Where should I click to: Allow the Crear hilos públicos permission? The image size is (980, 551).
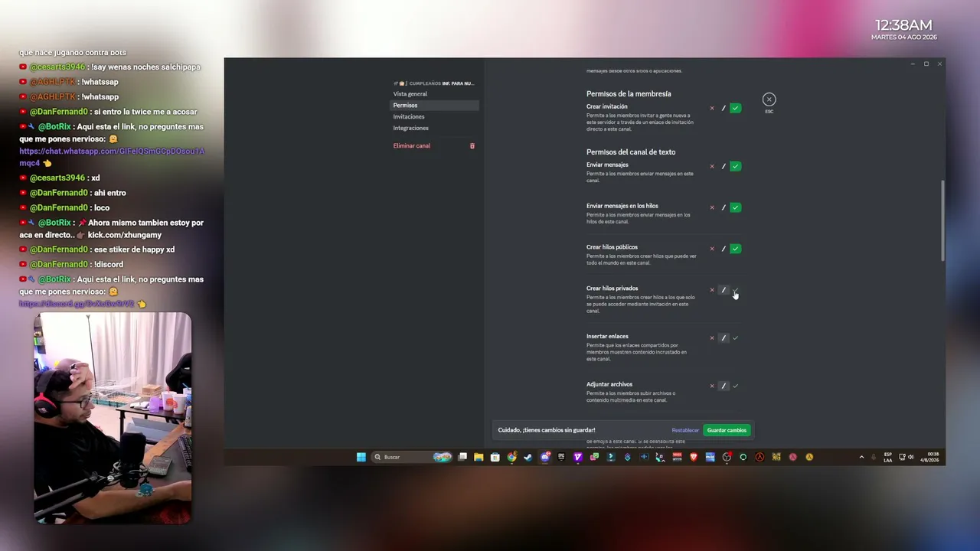pyautogui.click(x=735, y=249)
